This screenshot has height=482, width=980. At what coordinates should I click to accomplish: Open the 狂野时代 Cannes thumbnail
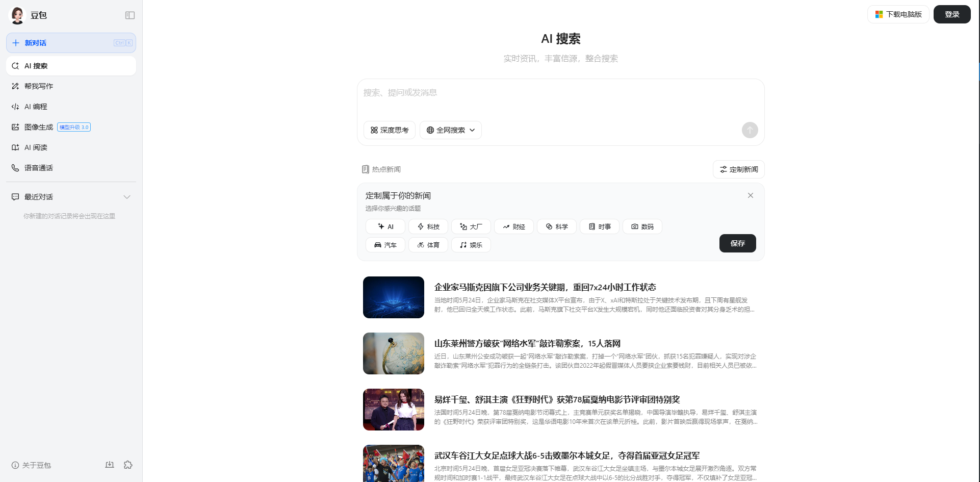[394, 410]
